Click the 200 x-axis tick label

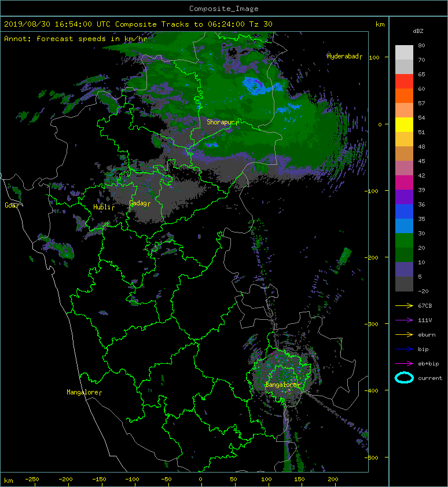[x=333, y=479]
